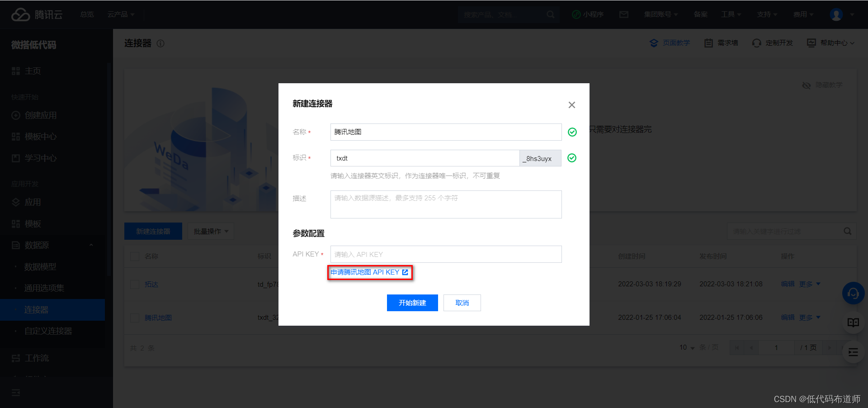
Task: Change the 10 条/页 page size dropdown
Action: point(687,347)
